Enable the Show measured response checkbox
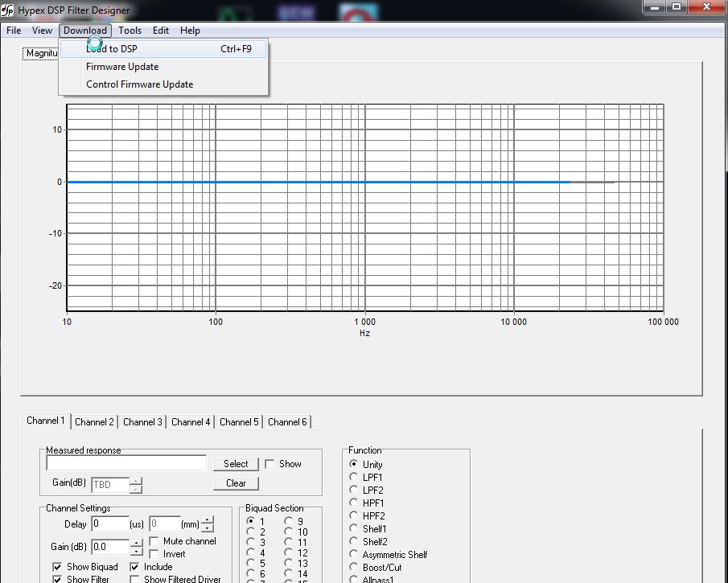The width and height of the screenshot is (728, 583). click(269, 464)
